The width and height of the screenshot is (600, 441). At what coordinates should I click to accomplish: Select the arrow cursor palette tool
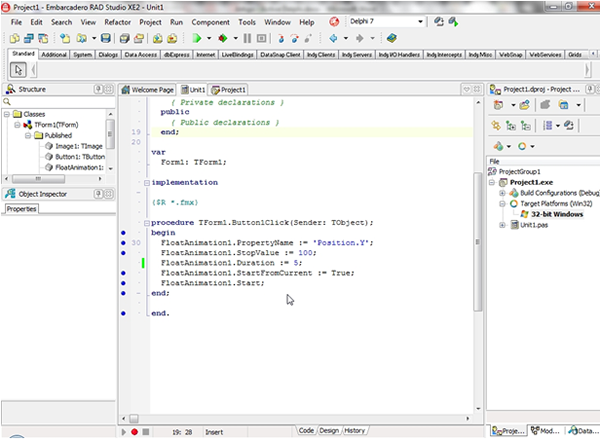coord(18,70)
